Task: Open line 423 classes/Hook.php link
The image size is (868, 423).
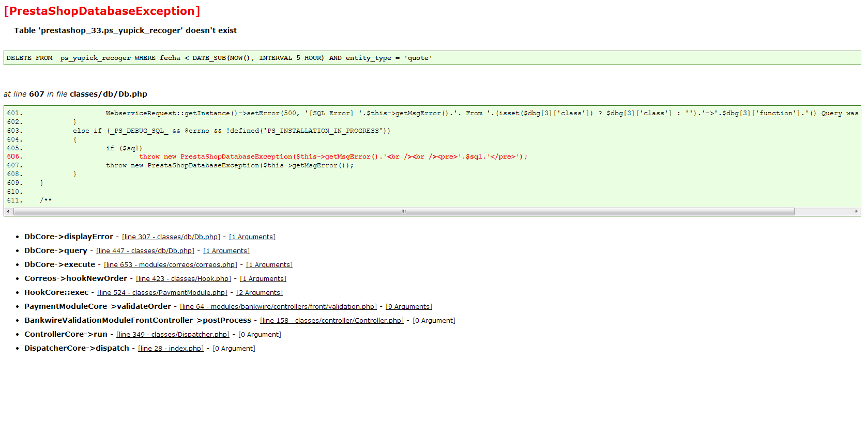Action: click(184, 279)
